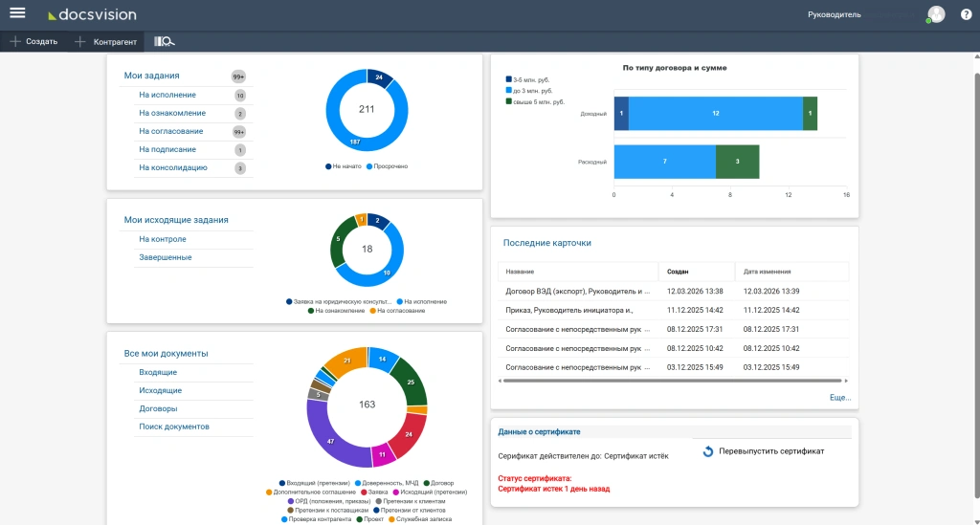Open the hamburger main menu
980x525 pixels.
pos(17,13)
